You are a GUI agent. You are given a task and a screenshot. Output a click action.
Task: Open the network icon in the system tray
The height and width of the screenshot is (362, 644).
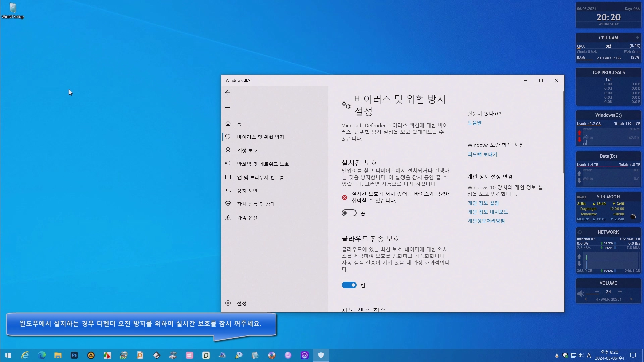coord(573,355)
